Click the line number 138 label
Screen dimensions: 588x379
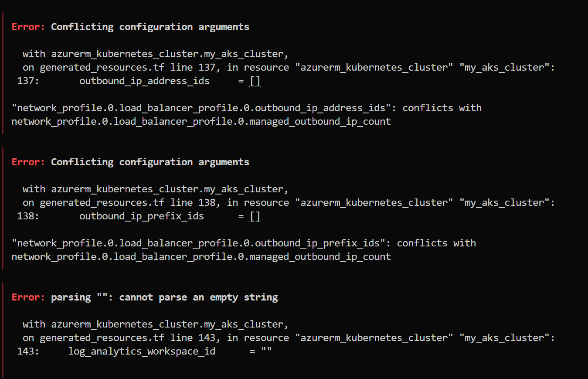(x=28, y=216)
